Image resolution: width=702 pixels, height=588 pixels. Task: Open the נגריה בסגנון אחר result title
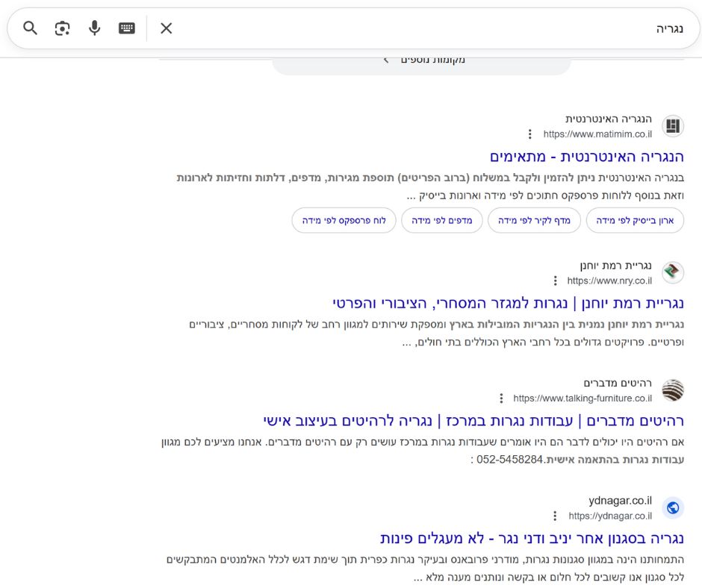(532, 538)
